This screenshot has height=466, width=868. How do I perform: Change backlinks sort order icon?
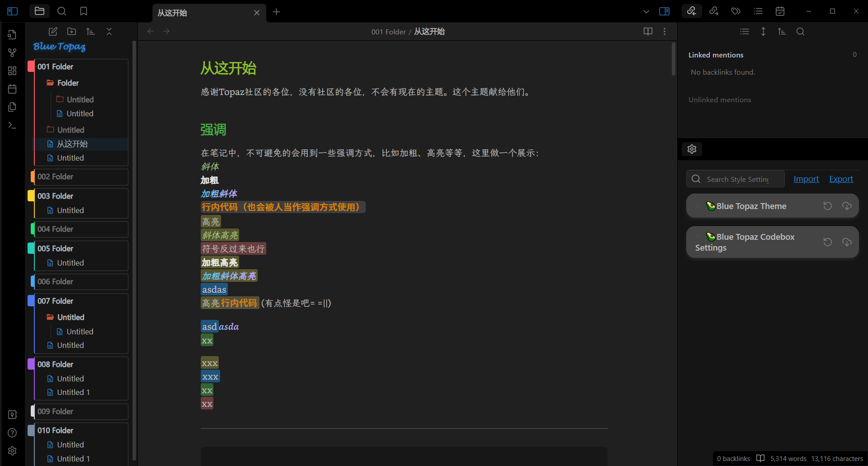tap(782, 31)
